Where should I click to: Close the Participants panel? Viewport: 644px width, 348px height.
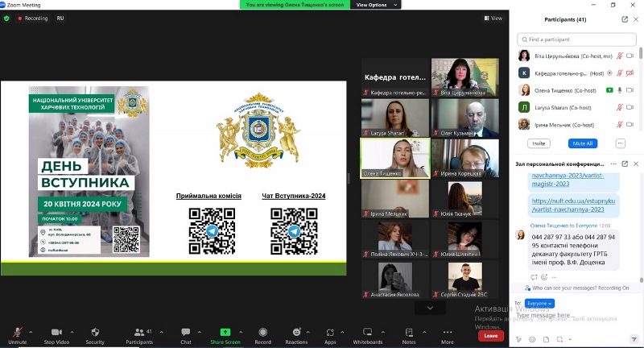click(x=636, y=19)
